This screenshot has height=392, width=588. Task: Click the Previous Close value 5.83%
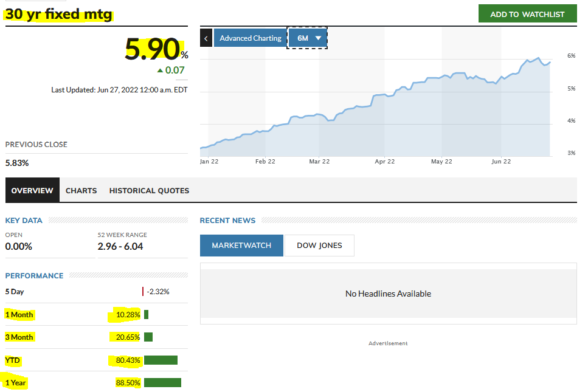tap(17, 163)
